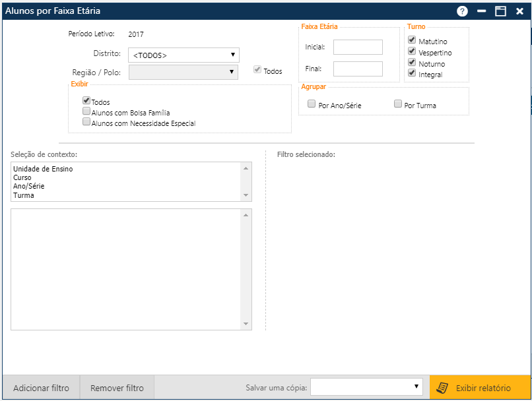Click the help question mark icon
This screenshot has width=532, height=401.
coord(462,11)
